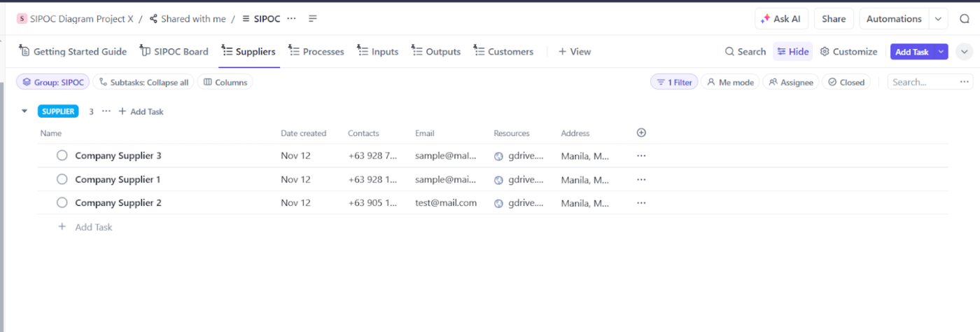This screenshot has height=332, width=980.
Task: Open the Supplier group ellipsis options
Action: [106, 111]
